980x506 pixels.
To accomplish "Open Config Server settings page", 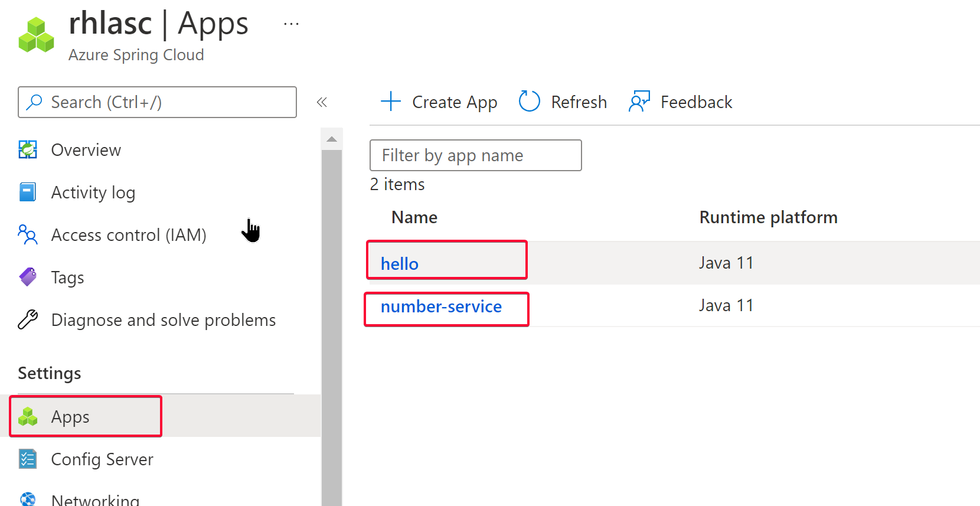I will (102, 459).
